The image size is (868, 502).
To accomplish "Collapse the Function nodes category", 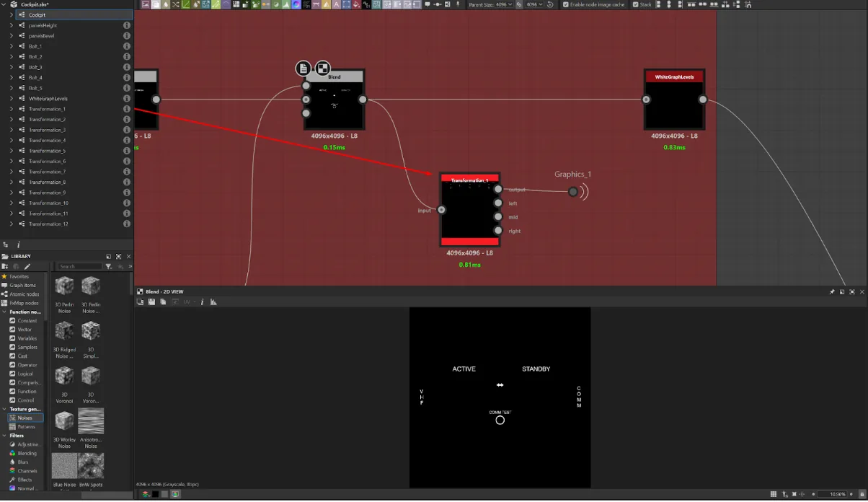I will pyautogui.click(x=4, y=312).
